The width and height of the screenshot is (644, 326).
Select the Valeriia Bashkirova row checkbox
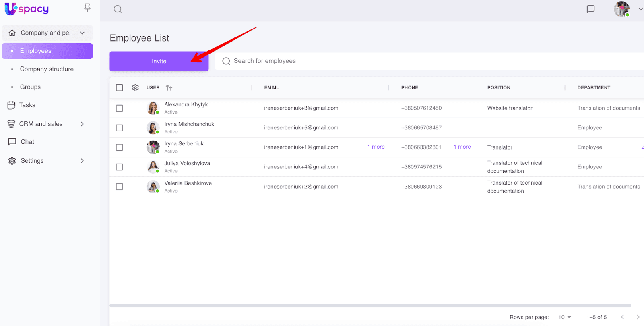pos(120,187)
